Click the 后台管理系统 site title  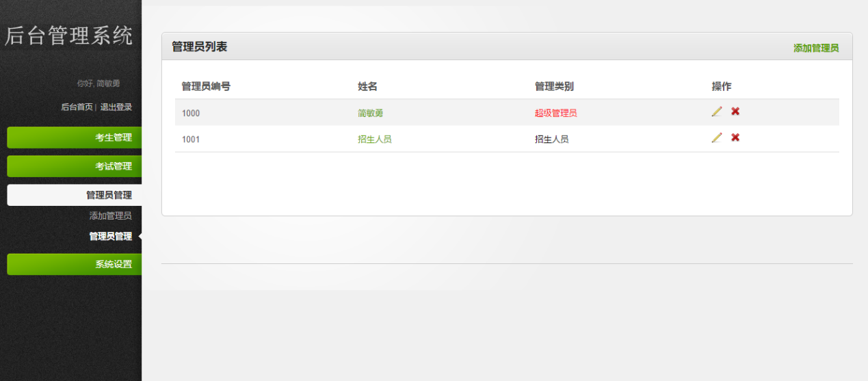pyautogui.click(x=69, y=36)
